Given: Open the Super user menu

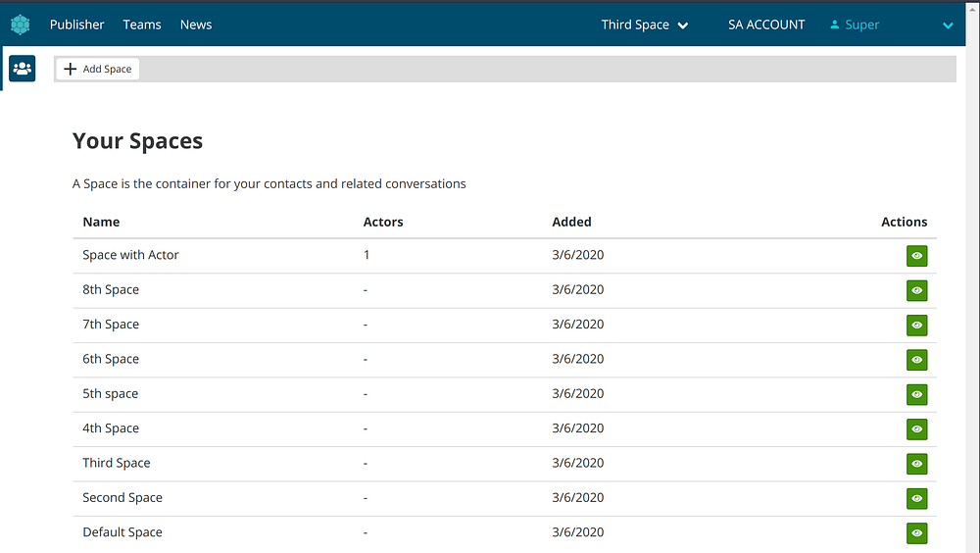Looking at the screenshot, I should point(862,25).
